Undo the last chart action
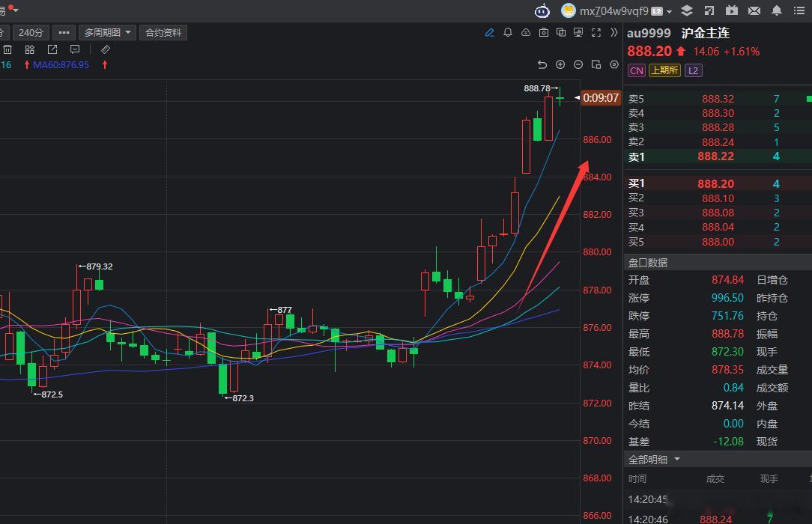 click(542, 64)
